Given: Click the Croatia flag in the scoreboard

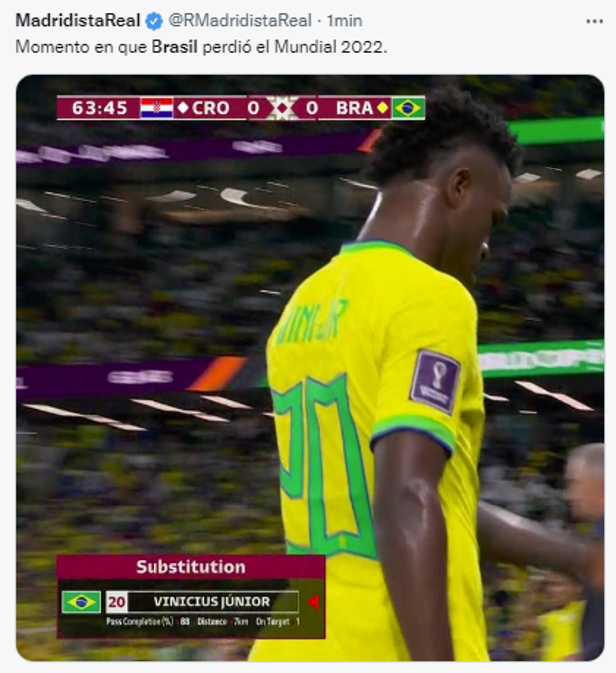Looking at the screenshot, I should (156, 108).
